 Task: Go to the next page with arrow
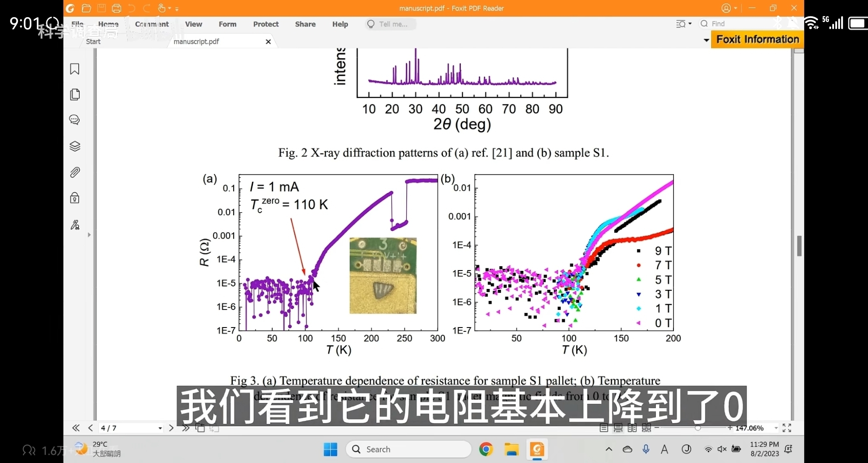coord(171,428)
